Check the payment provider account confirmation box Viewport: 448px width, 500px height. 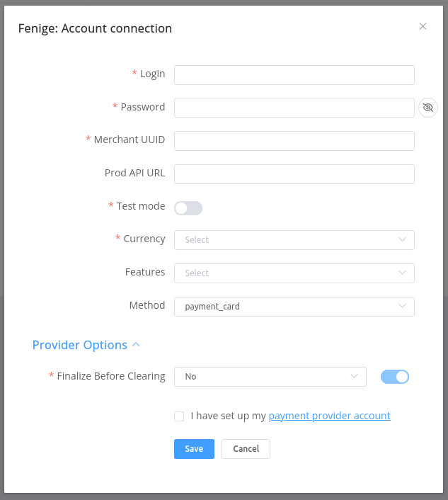tap(179, 416)
